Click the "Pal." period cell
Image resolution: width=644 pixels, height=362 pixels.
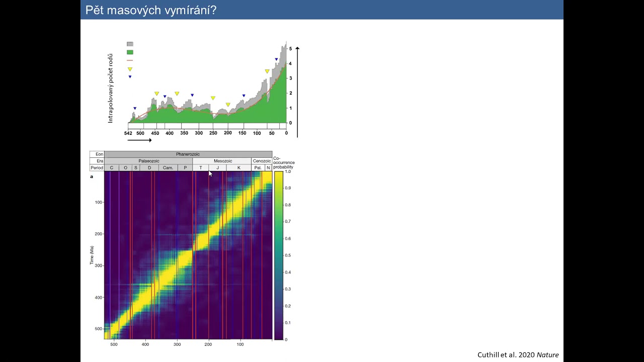pos(258,167)
